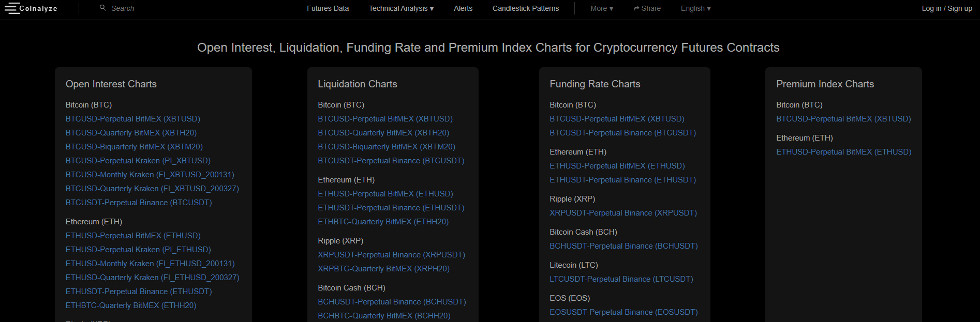The height and width of the screenshot is (322, 980).
Task: Open Open Interest ETHUSD-Perpetual BitMEX (ETHUSD)
Action: [133, 236]
